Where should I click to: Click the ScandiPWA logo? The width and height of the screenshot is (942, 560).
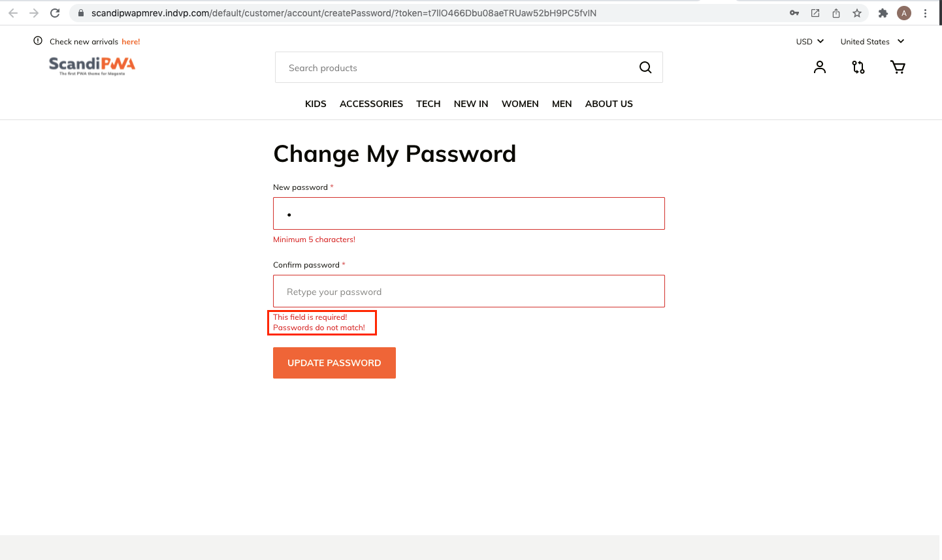tap(91, 65)
